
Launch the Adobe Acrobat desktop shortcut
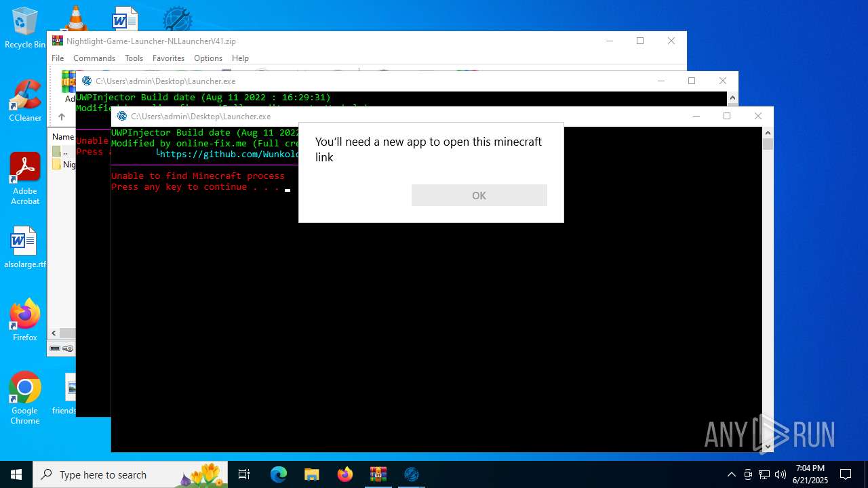point(25,178)
